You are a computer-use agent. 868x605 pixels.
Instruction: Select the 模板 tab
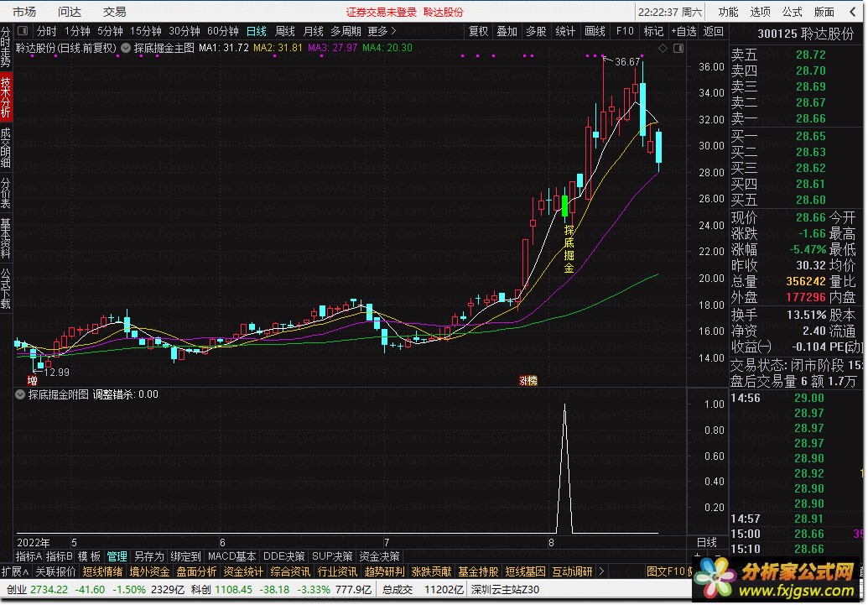(89, 556)
